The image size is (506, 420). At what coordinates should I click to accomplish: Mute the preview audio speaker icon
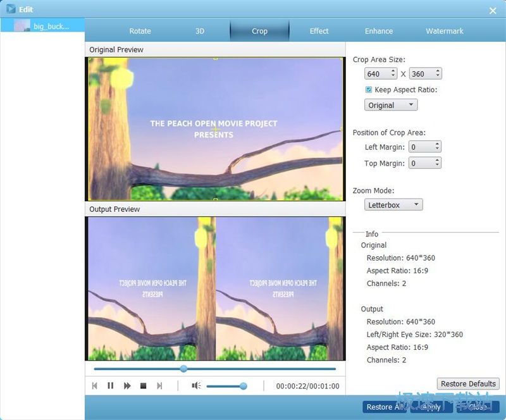click(196, 385)
